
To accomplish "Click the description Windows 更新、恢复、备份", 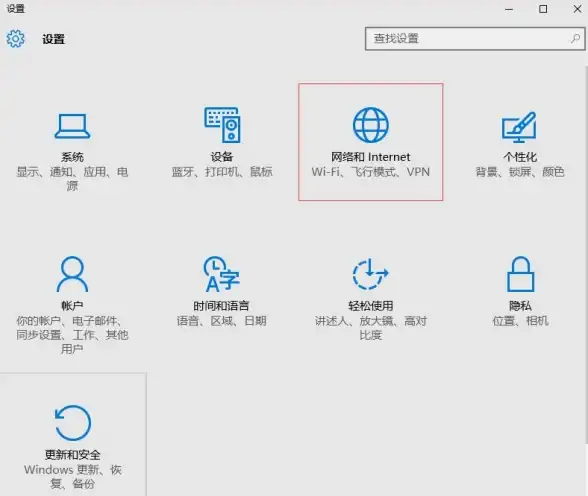I will 72,477.
